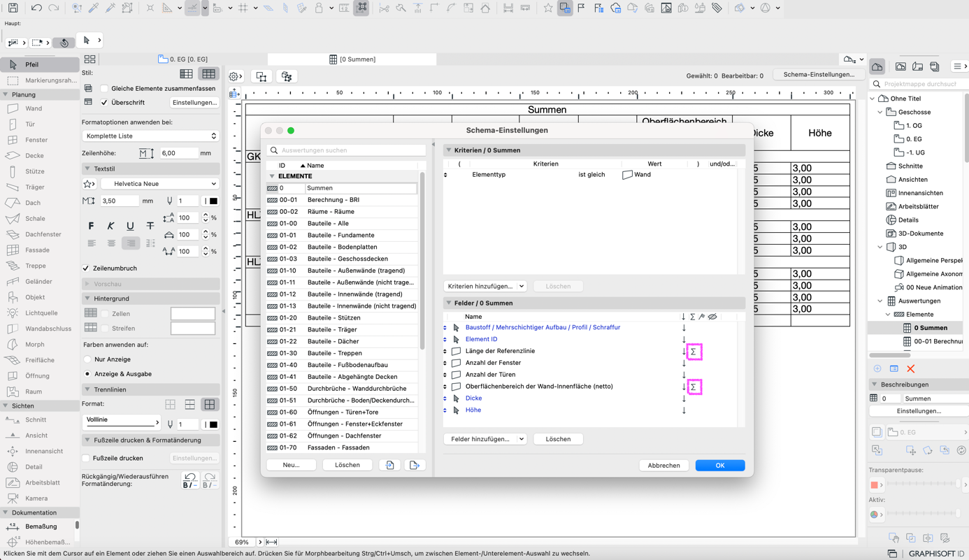This screenshot has height=560, width=969.
Task: Click the black text color swatch
Action: point(213,201)
